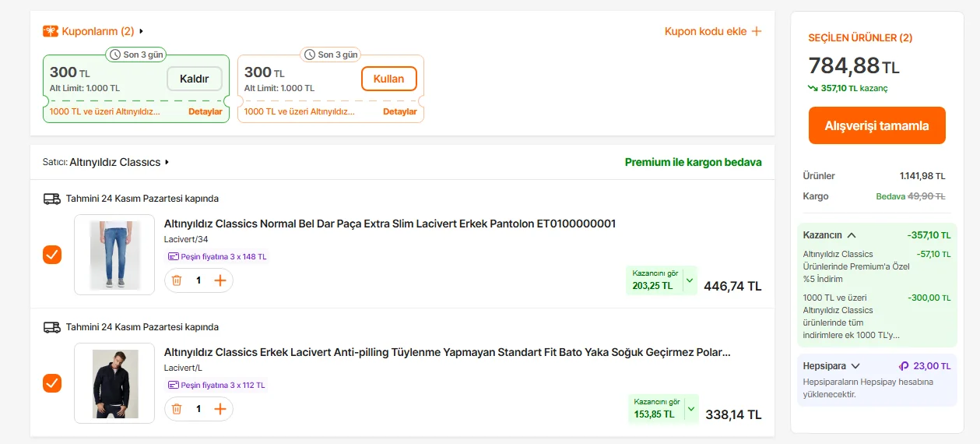This screenshot has height=444, width=980.
Task: Delete the Pantolon item with trash icon
Action: [x=177, y=280]
